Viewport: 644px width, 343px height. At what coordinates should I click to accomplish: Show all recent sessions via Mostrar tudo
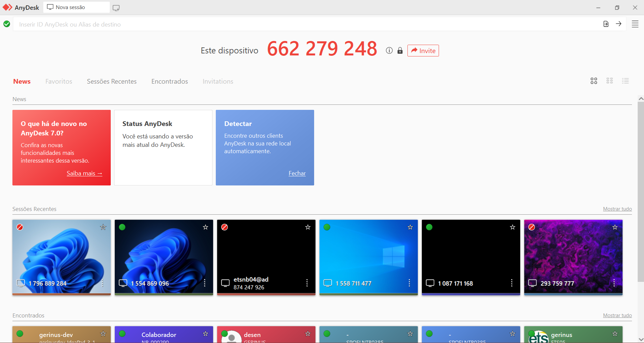[x=617, y=209]
